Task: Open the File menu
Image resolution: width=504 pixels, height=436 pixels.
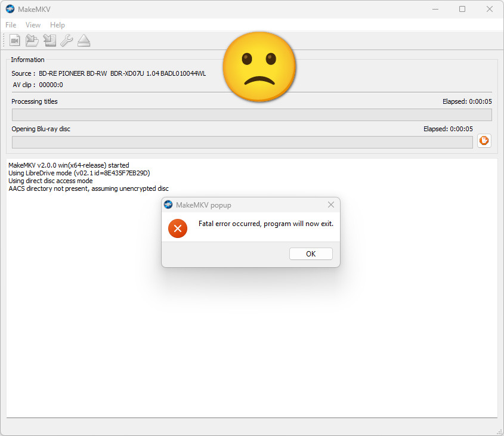Action: [x=11, y=25]
